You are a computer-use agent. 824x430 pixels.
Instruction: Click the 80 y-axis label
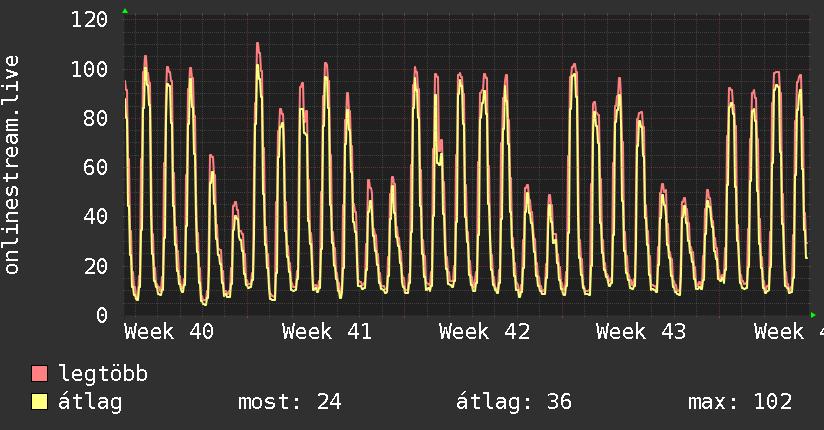96,118
